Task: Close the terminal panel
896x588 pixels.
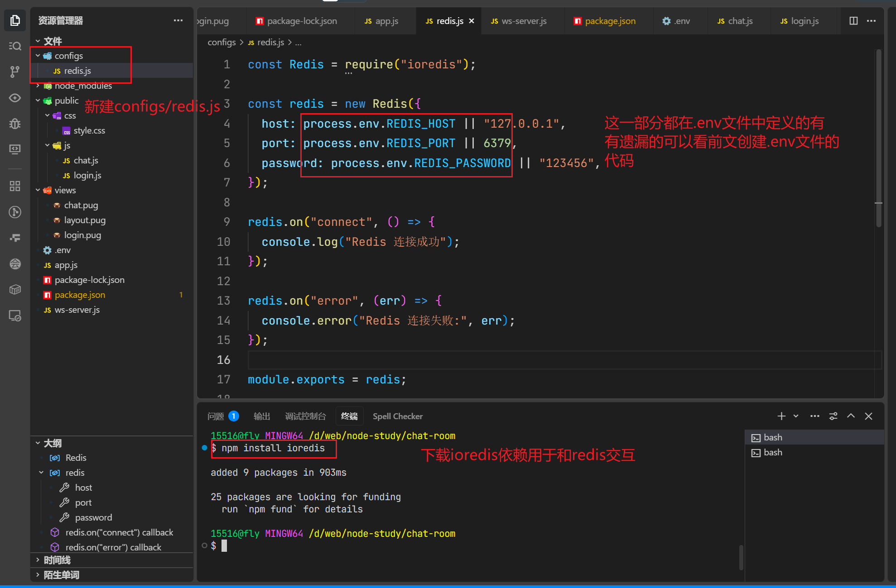Action: tap(868, 416)
